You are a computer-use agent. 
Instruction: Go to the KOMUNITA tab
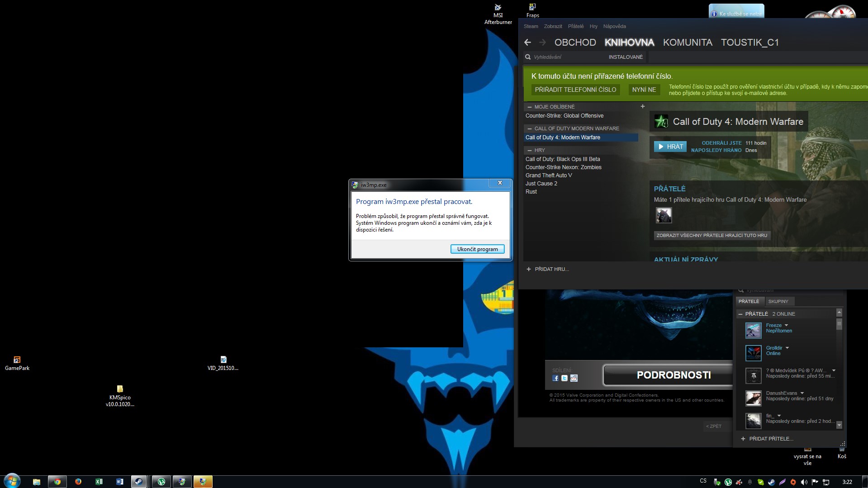coord(688,43)
